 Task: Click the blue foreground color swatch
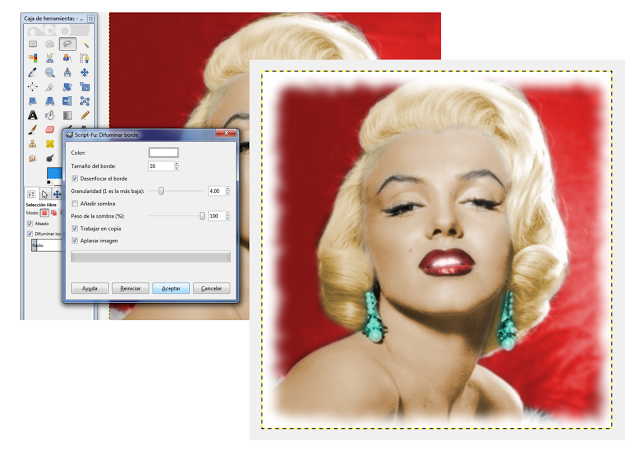pyautogui.click(x=55, y=173)
